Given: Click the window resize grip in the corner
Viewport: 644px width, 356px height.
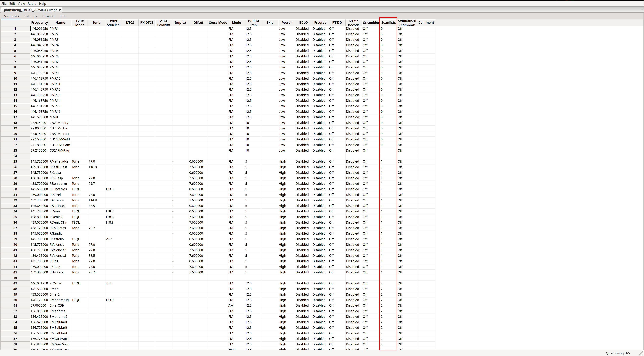Looking at the screenshot, I should point(641,353).
